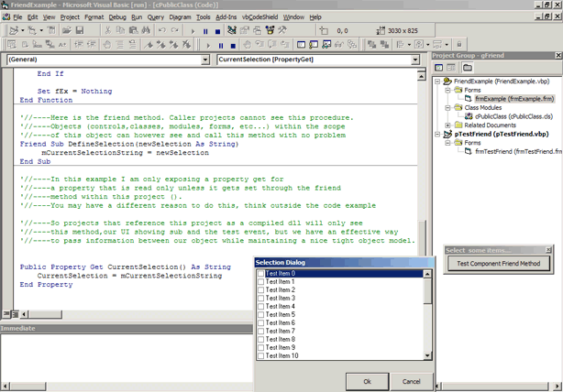Click View Object icon in Project panel
This screenshot has height=392, width=563.
coord(452,68)
